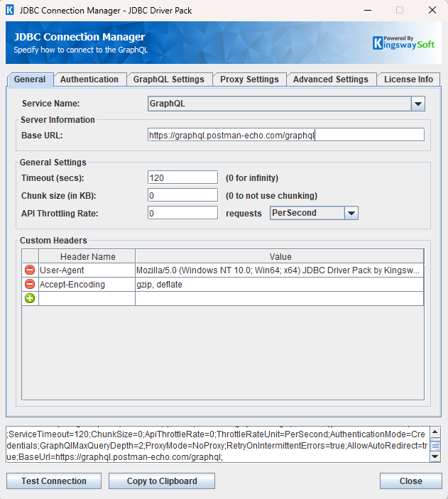Image resolution: width=448 pixels, height=499 pixels.
Task: Remove the User-Agent header row
Action: 30,270
